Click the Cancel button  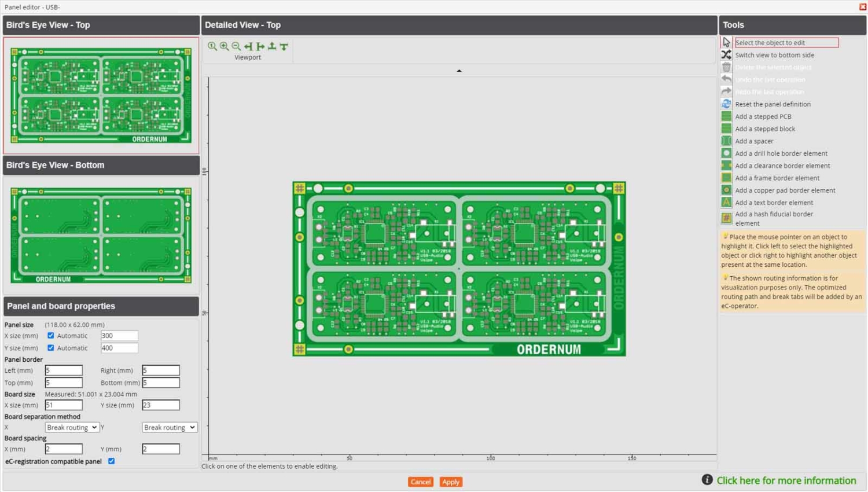pyautogui.click(x=420, y=482)
